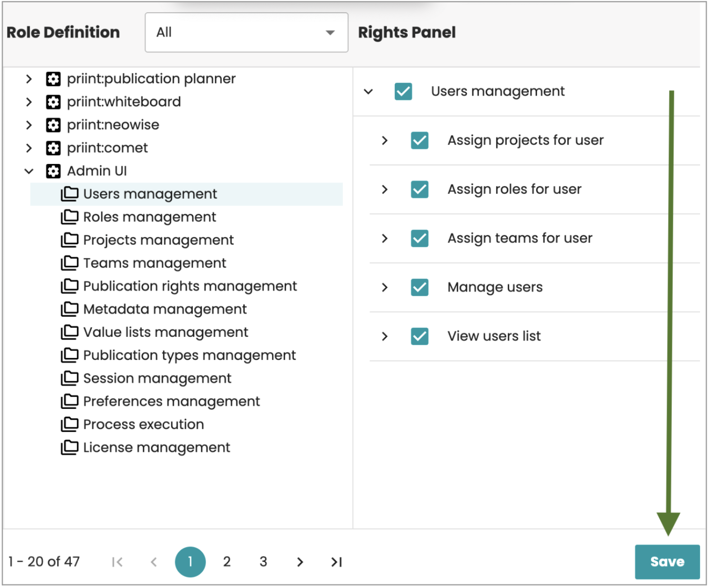
Task: Disable the Assign projects for user right
Action: click(x=420, y=140)
